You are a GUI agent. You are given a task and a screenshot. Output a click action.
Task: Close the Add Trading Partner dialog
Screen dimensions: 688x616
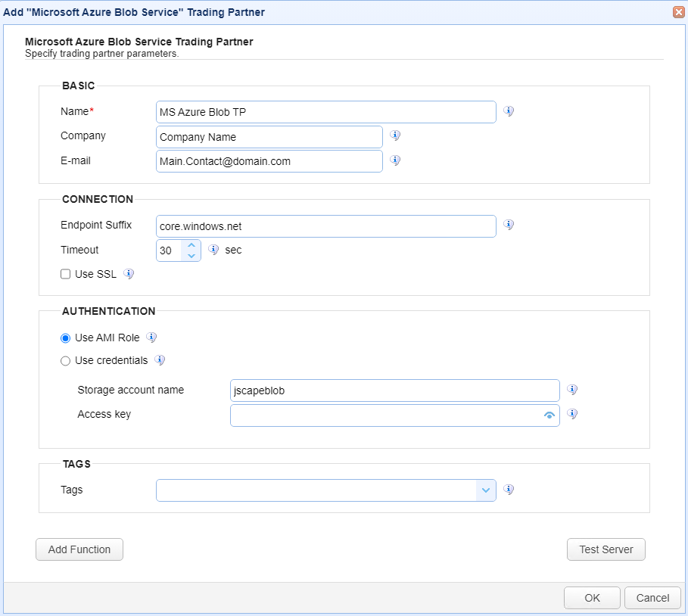[x=678, y=12]
